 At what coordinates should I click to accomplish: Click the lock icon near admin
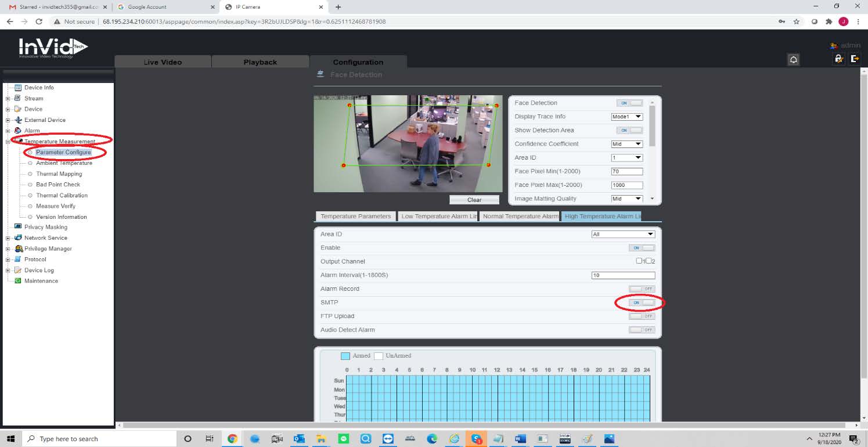pyautogui.click(x=838, y=59)
